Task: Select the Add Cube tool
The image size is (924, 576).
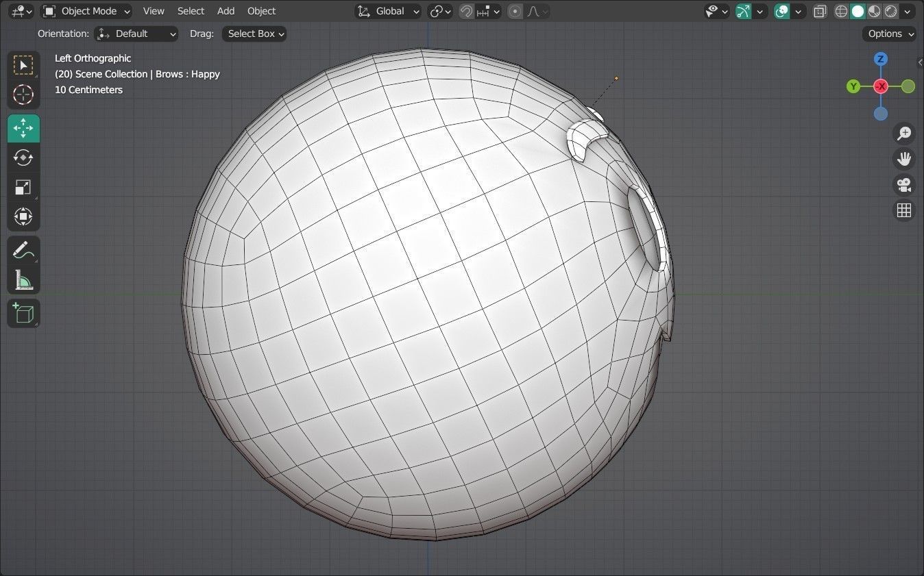Action: (x=23, y=313)
